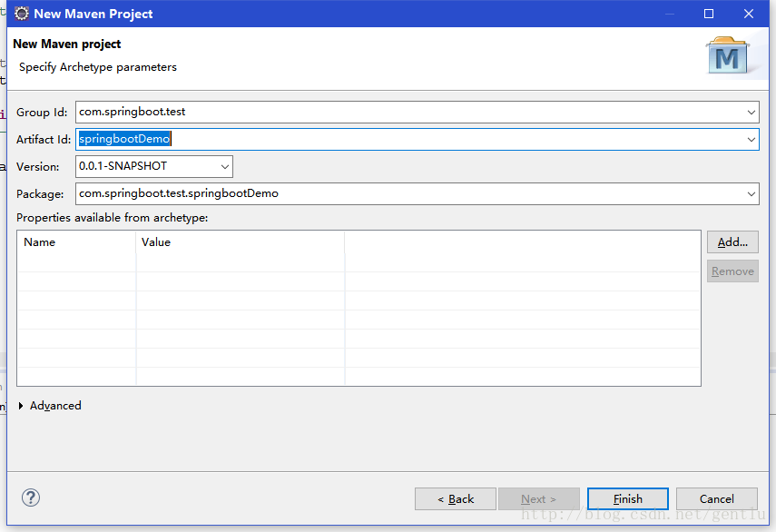Image resolution: width=776 pixels, height=532 pixels.
Task: Maximize the New Maven Project dialog
Action: pos(709,14)
